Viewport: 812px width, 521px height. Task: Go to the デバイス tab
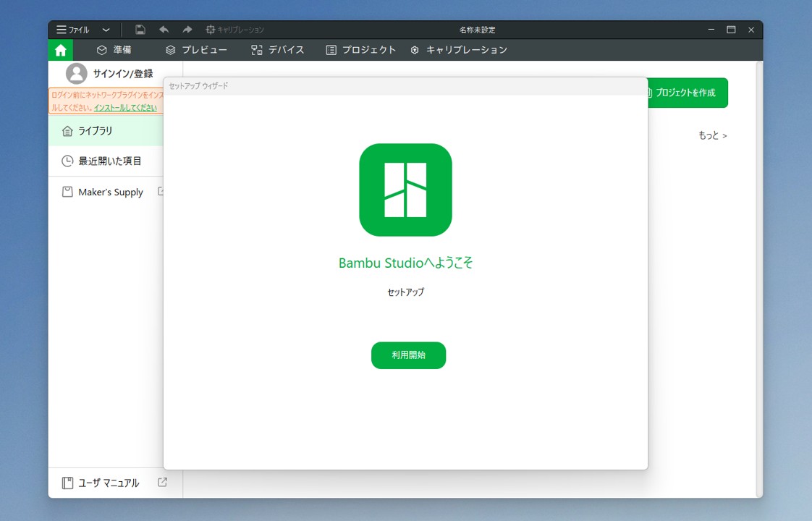pos(278,50)
